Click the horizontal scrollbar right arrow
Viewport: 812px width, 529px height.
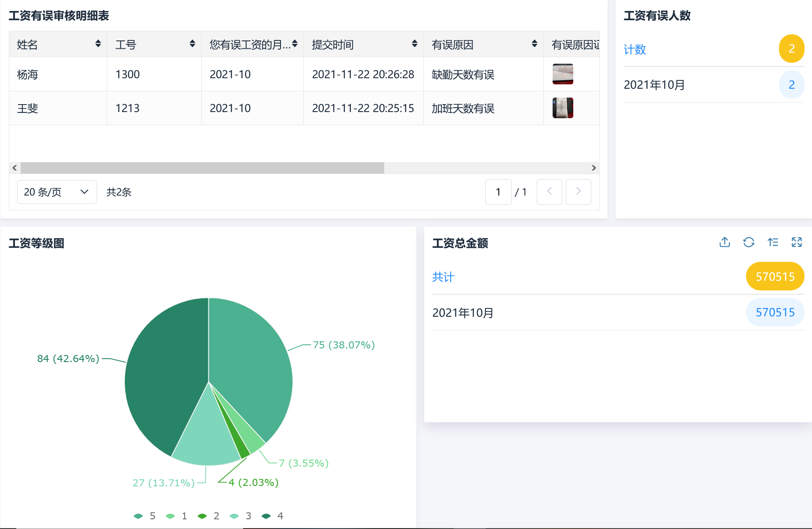click(x=594, y=168)
